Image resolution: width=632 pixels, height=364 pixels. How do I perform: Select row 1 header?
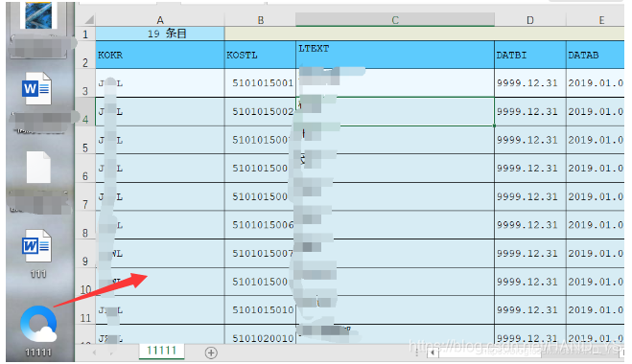pyautogui.click(x=85, y=34)
